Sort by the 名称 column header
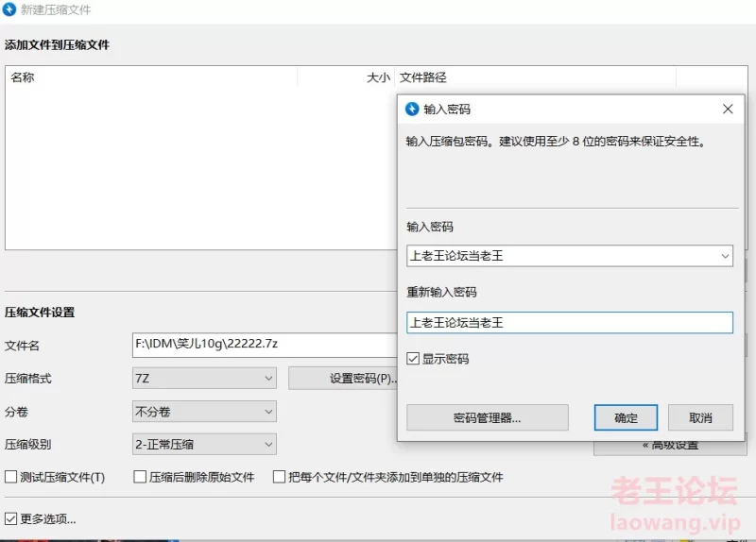Image resolution: width=756 pixels, height=542 pixels. coord(151,77)
